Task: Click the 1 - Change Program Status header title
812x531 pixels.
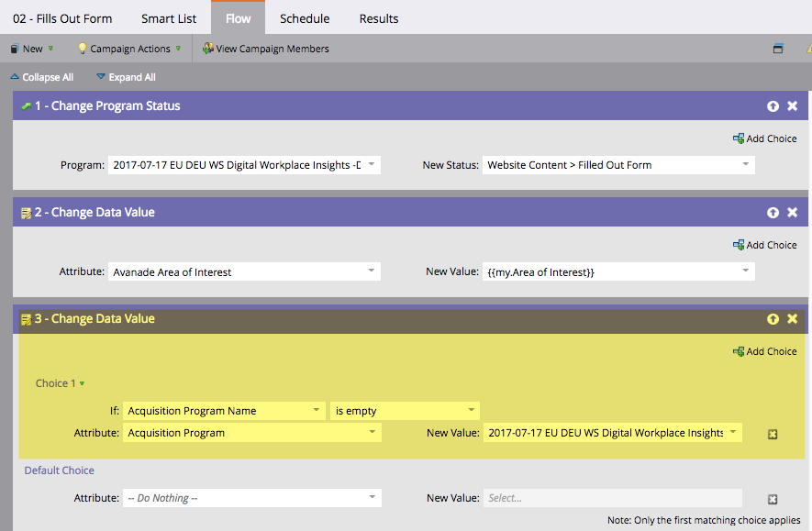Action: pos(107,106)
